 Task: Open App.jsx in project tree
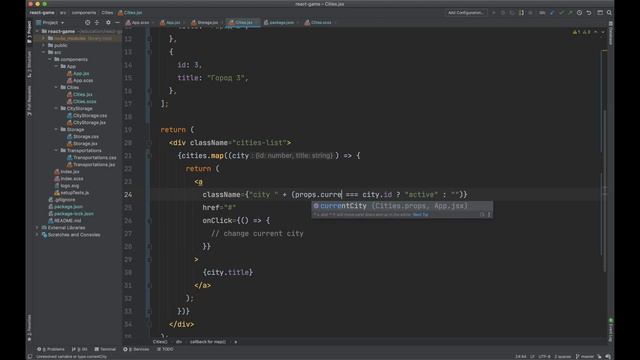[x=78, y=73]
